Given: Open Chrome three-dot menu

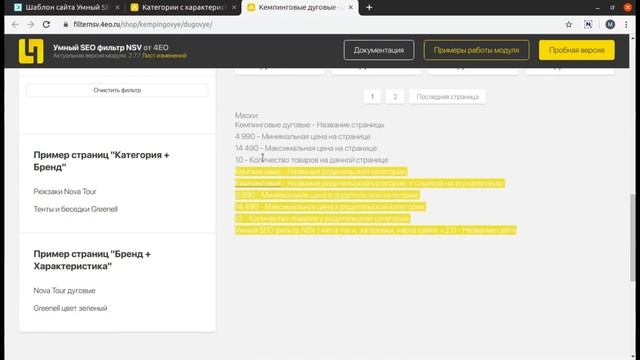Looking at the screenshot, I should pos(626,24).
